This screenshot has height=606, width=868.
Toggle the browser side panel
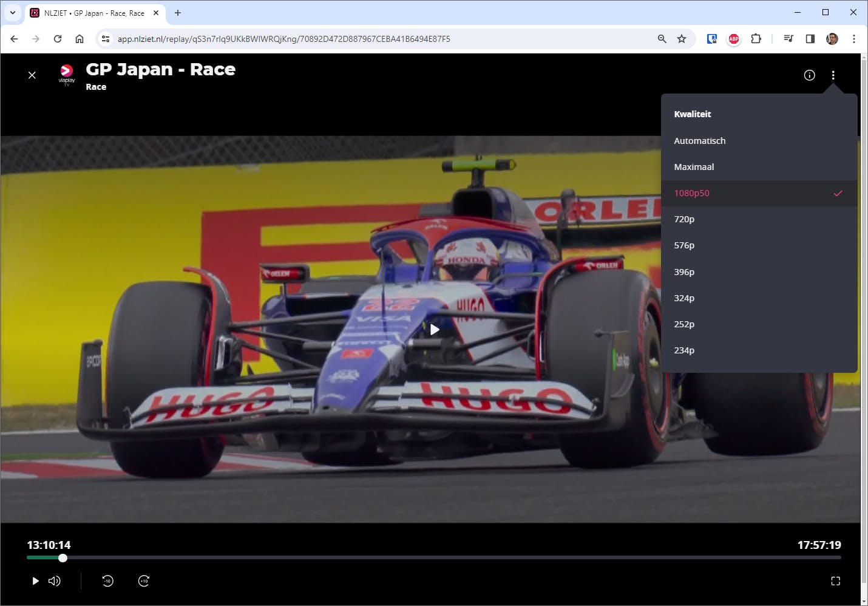810,39
